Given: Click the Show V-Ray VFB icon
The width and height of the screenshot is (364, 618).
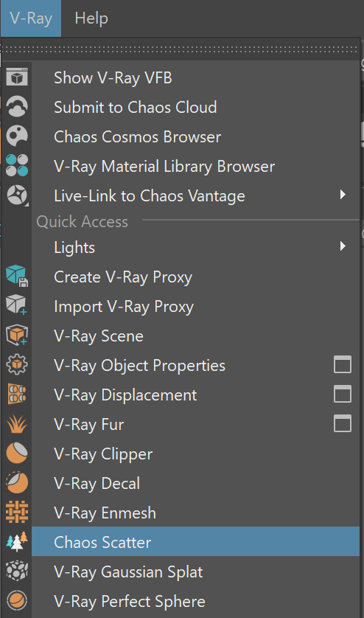Looking at the screenshot, I should pos(16,77).
